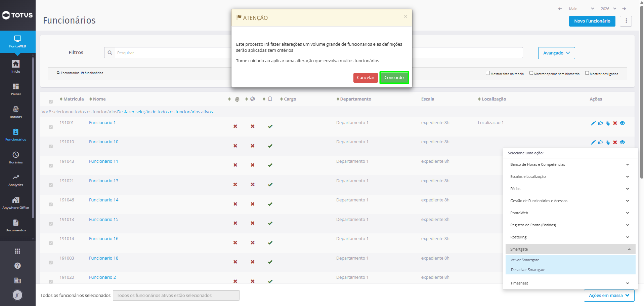Viewport: 644px width, 306px height.
Task: Click the hand icon for Funcionario 1
Action: pos(608,123)
